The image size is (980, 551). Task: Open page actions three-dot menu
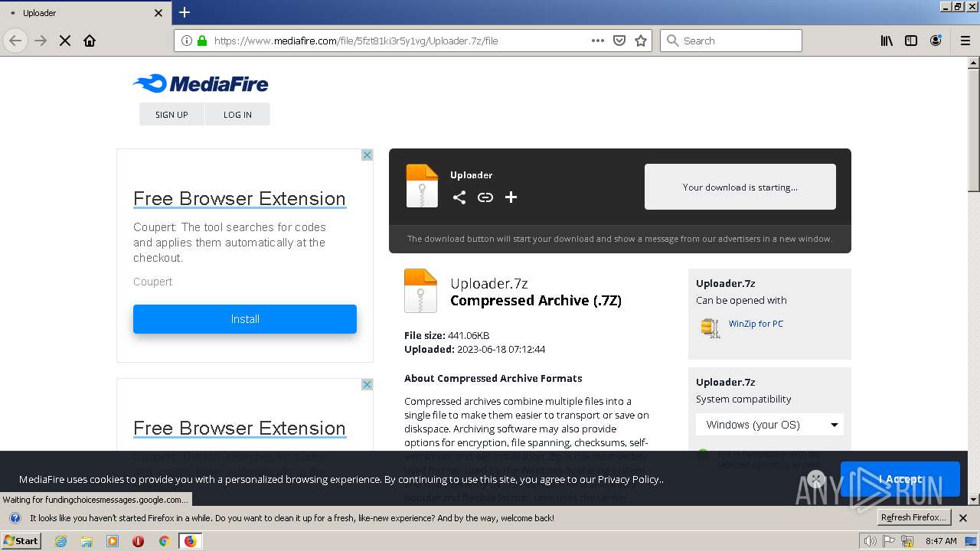[598, 41]
